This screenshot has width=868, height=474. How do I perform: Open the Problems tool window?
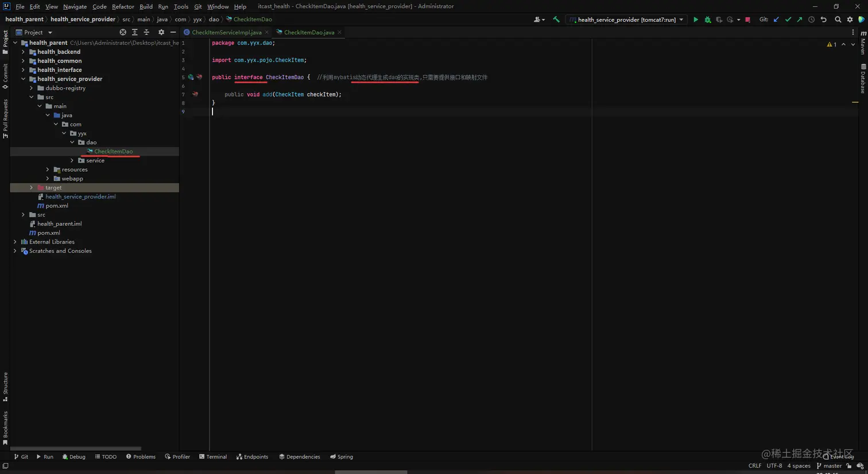click(x=141, y=457)
